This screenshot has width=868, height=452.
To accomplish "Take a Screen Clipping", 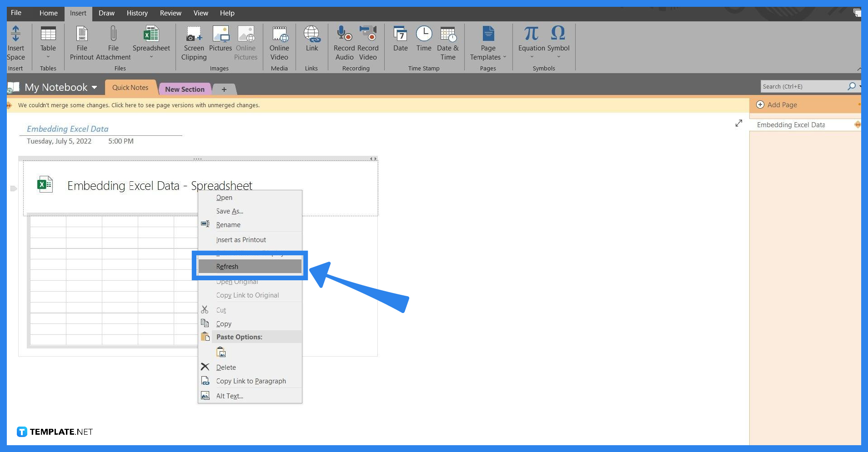I will click(x=193, y=41).
